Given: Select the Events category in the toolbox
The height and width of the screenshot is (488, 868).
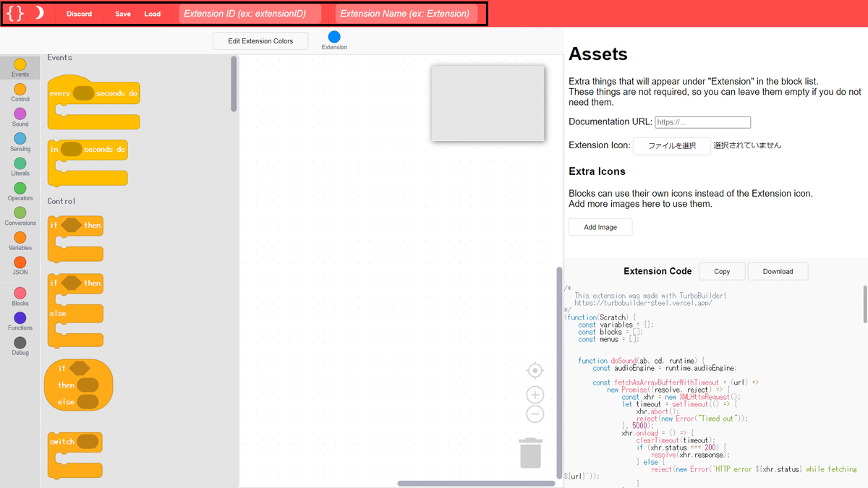Looking at the screenshot, I should 20,68.
